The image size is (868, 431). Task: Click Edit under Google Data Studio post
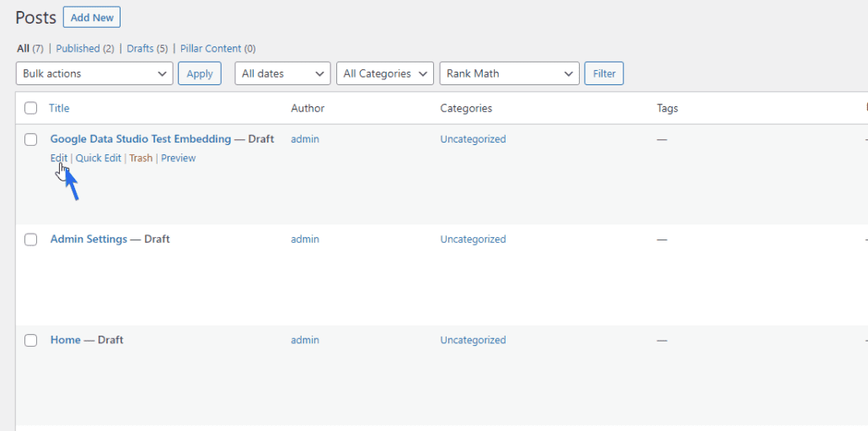[x=58, y=158]
